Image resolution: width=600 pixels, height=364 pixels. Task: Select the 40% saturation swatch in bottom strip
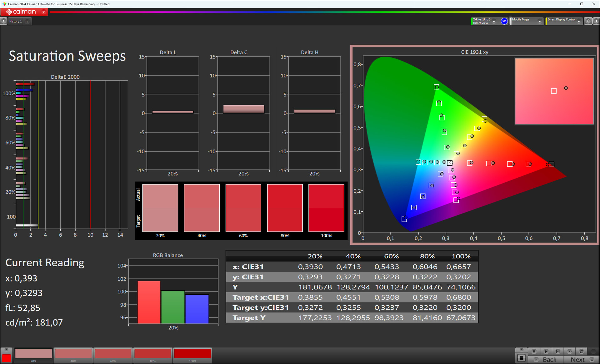73,354
